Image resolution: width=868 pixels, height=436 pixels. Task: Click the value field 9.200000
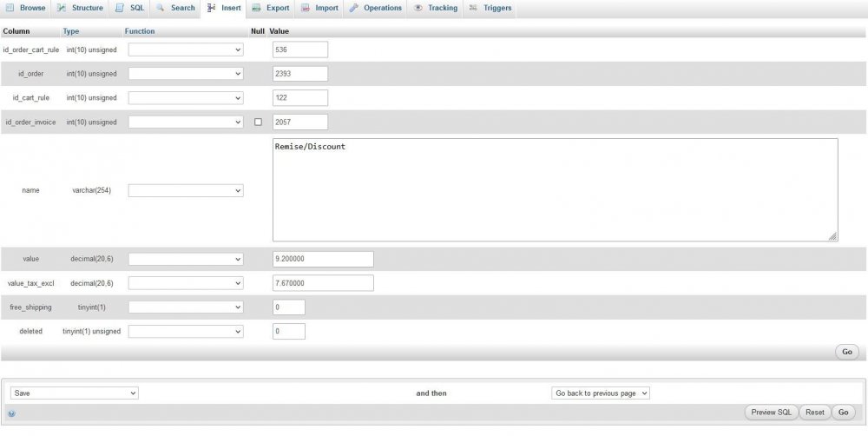point(323,259)
